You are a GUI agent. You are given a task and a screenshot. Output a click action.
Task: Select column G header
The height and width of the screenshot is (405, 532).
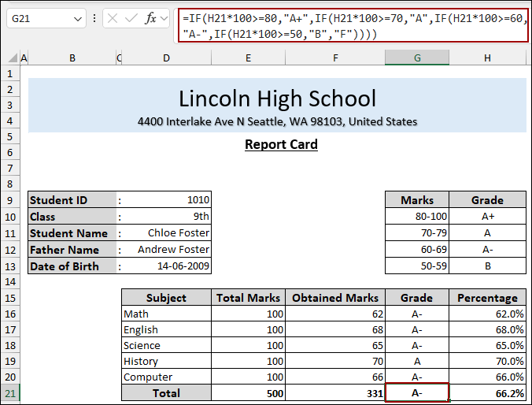416,58
